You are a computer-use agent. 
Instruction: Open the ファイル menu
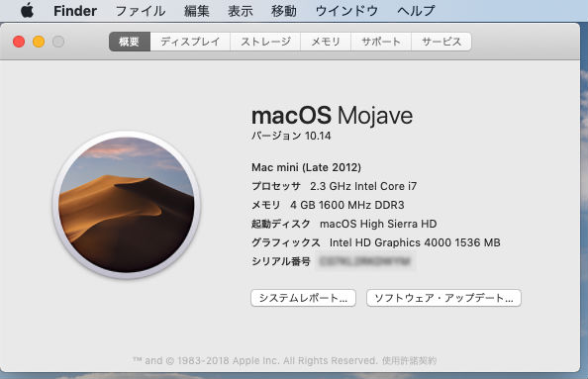tap(141, 11)
